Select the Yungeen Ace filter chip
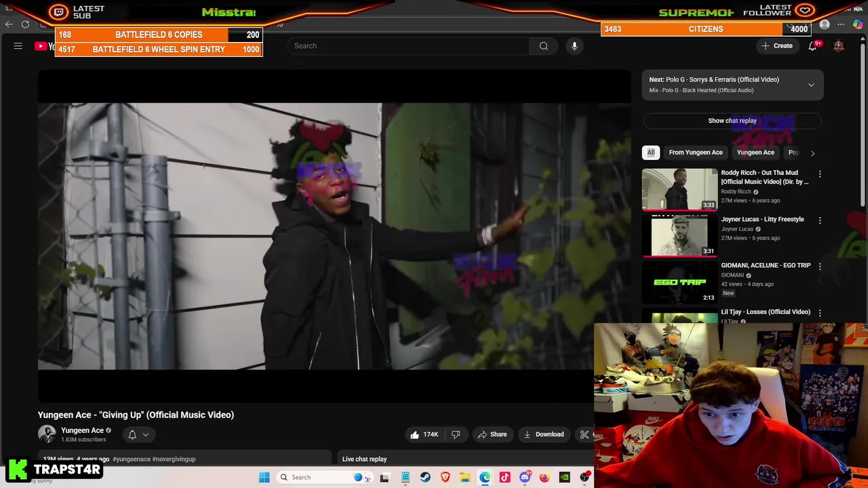Screen dimensions: 868x488 point(755,152)
